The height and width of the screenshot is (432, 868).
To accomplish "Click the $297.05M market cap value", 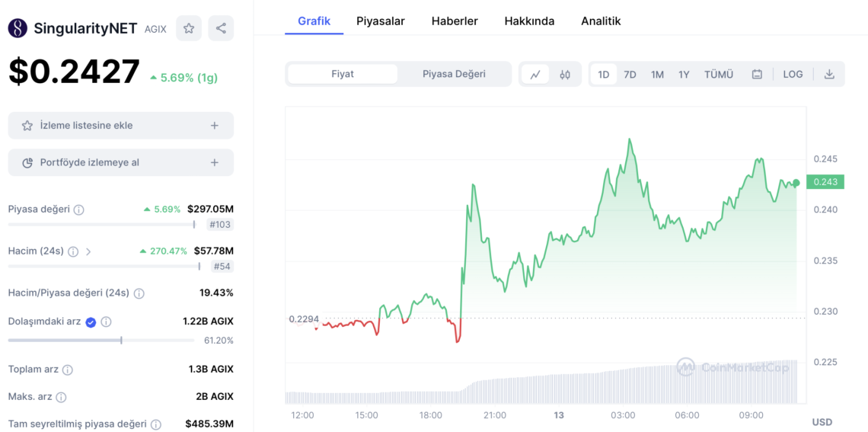I will click(x=210, y=210).
